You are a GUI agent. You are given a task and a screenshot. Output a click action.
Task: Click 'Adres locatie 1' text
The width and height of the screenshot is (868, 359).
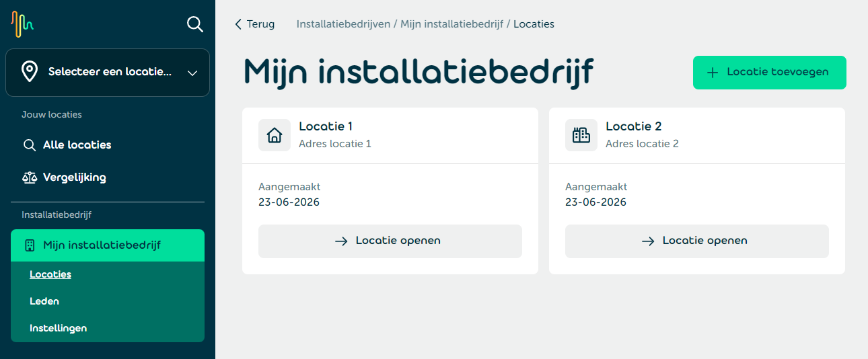(335, 144)
